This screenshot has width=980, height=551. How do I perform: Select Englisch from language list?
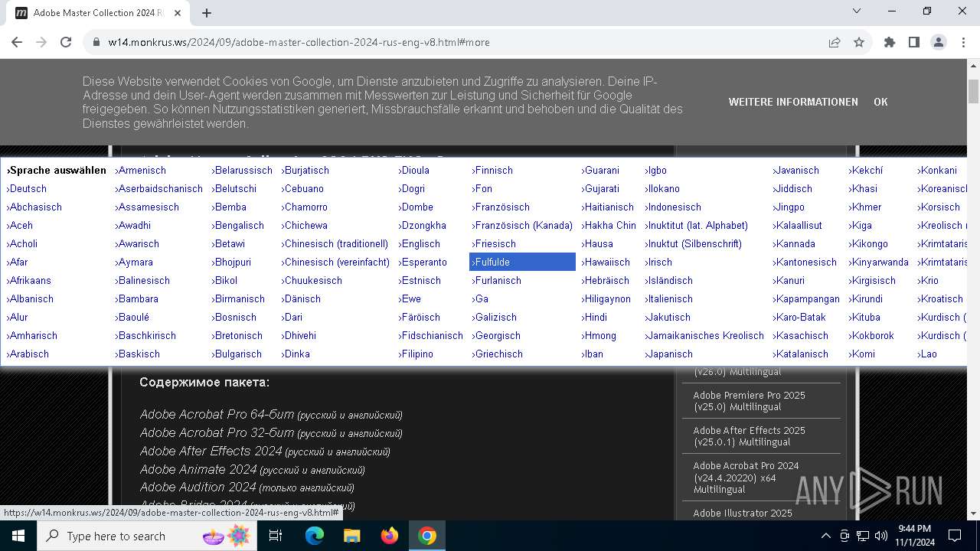click(419, 243)
